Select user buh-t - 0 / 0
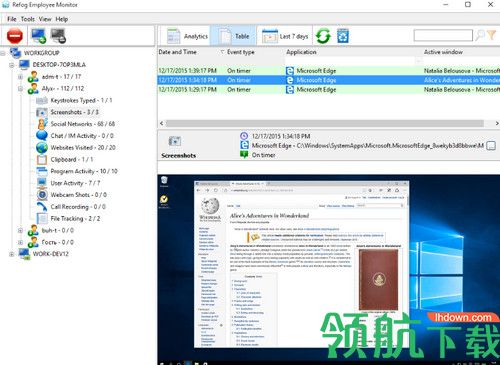Viewport: 500px width, 365px height. click(58, 230)
